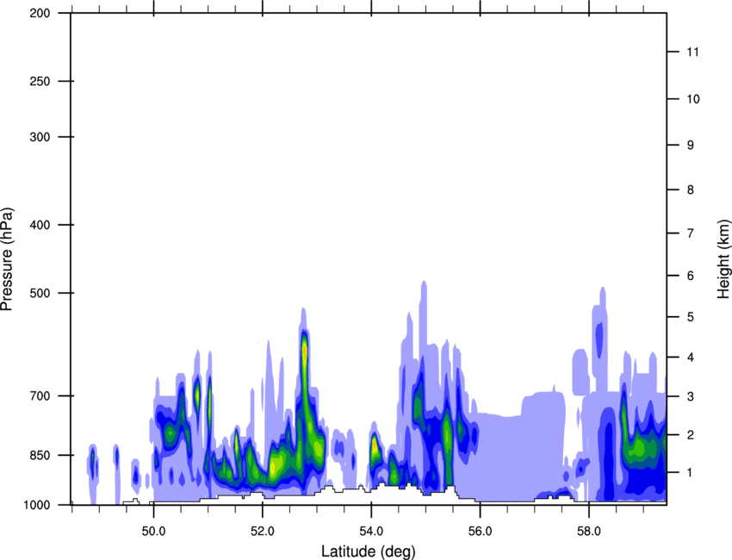The height and width of the screenshot is (560, 732).
Task: Click the 50.0 latitude tick label
Action: coord(153,532)
